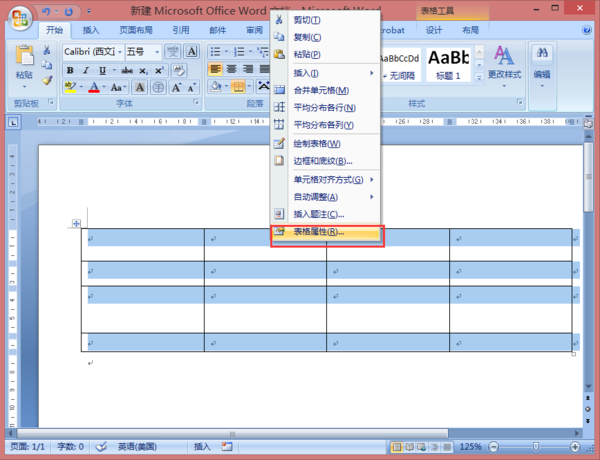Toggle align text left

[215, 69]
